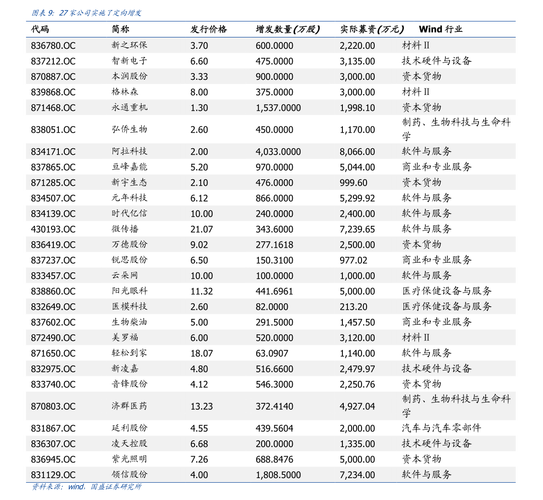This screenshot has width=543, height=500.
Task: Click the column header '实际募资(万元)'
Action: pos(372,29)
